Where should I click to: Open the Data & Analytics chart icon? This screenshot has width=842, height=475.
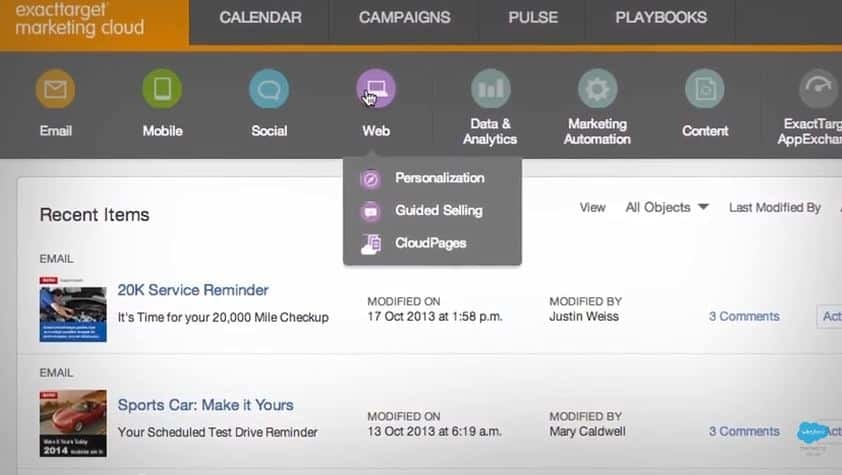click(x=490, y=90)
